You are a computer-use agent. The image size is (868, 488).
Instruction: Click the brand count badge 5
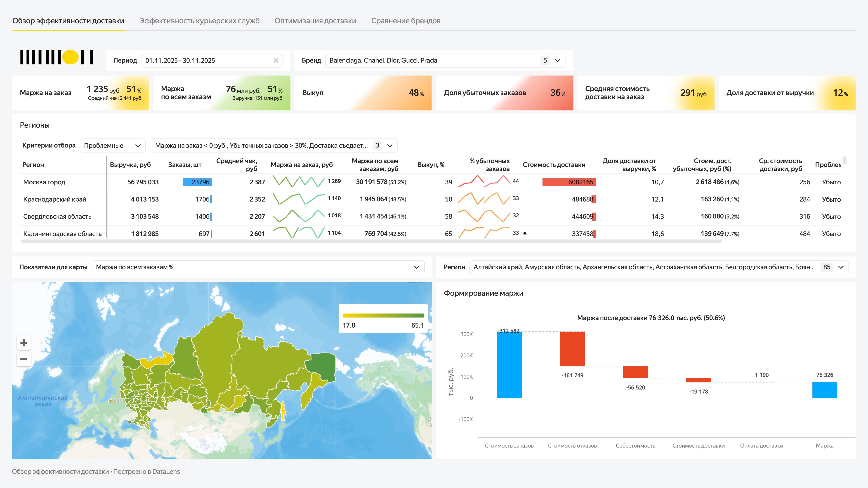(x=545, y=61)
